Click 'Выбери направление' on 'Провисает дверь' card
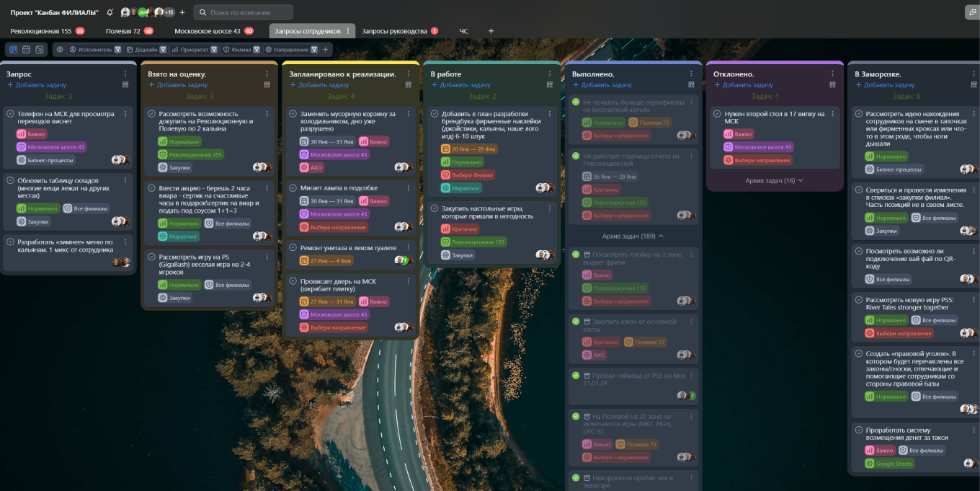The height and width of the screenshot is (491, 980). pos(333,327)
